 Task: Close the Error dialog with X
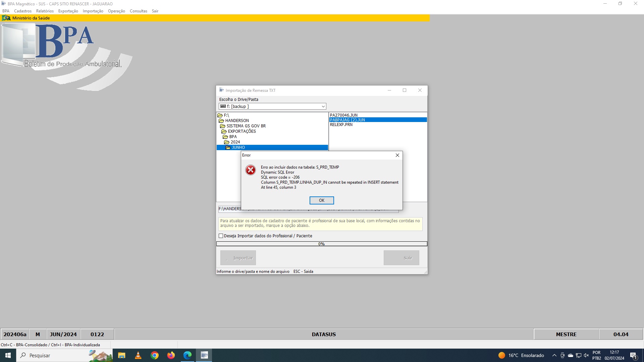click(x=397, y=155)
